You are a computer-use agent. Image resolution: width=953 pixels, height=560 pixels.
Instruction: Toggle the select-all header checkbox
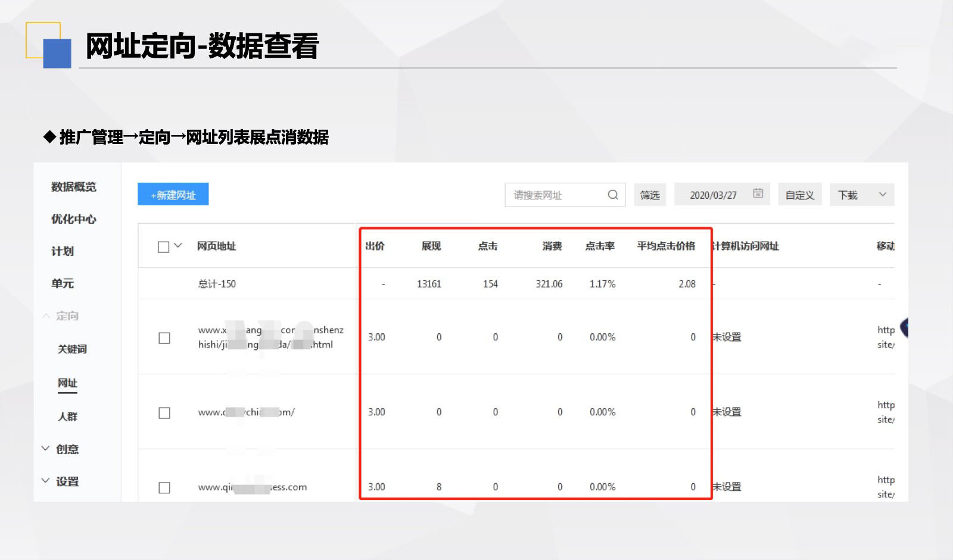(x=164, y=246)
